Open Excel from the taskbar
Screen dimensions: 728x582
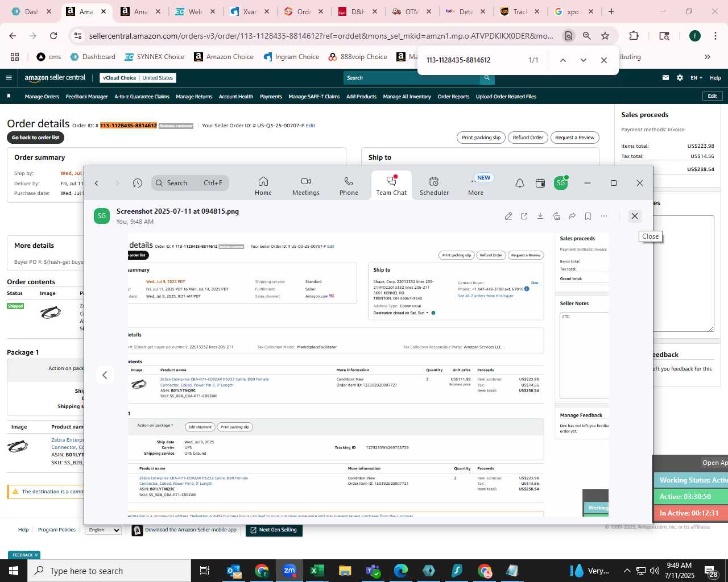pyautogui.click(x=317, y=571)
